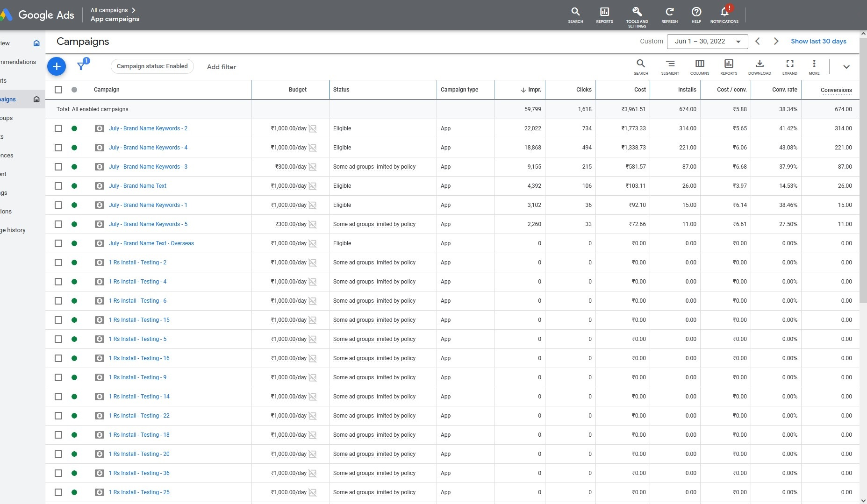Open July - Brand Name Keywords - 2 campaign
This screenshot has height=504, width=867.
point(148,128)
